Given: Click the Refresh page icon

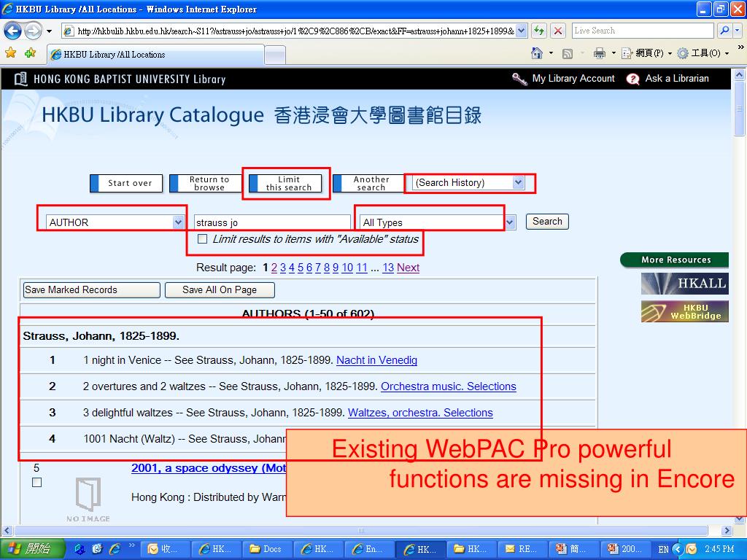Looking at the screenshot, I should [x=539, y=31].
